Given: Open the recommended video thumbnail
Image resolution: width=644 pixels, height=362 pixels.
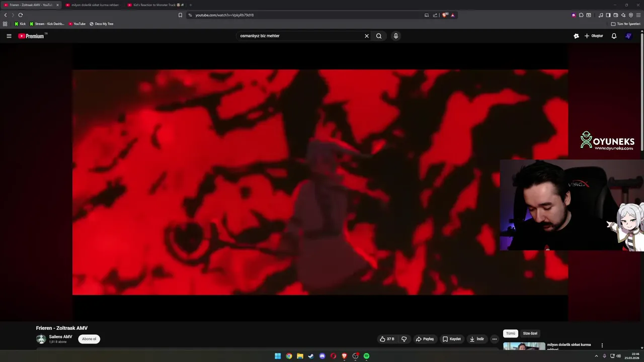Looking at the screenshot, I should coord(524,346).
